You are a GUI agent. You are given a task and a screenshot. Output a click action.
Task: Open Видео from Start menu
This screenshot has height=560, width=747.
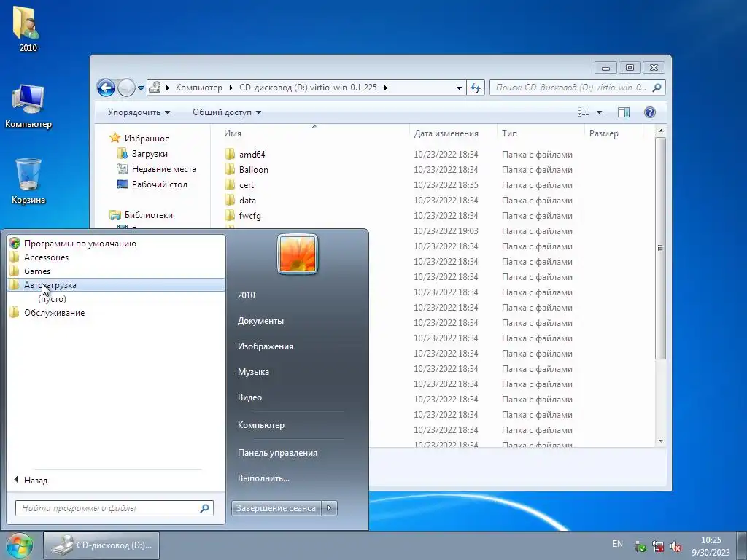(249, 397)
